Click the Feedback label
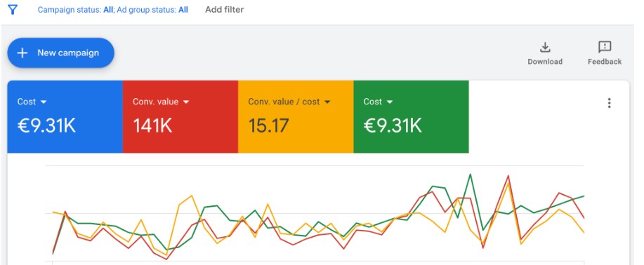 (x=605, y=62)
